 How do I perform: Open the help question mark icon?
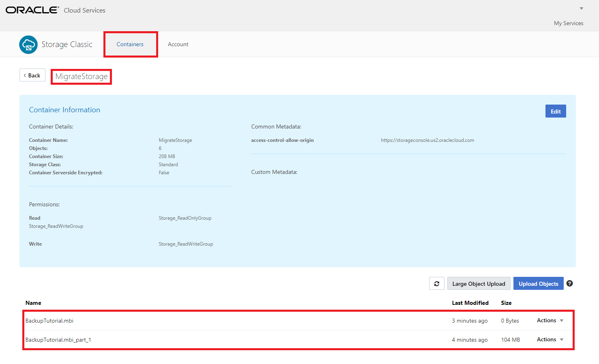pos(569,283)
